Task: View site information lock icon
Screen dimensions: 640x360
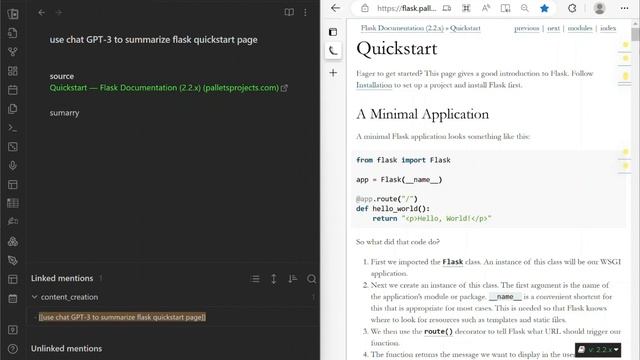Action: pos(364,8)
